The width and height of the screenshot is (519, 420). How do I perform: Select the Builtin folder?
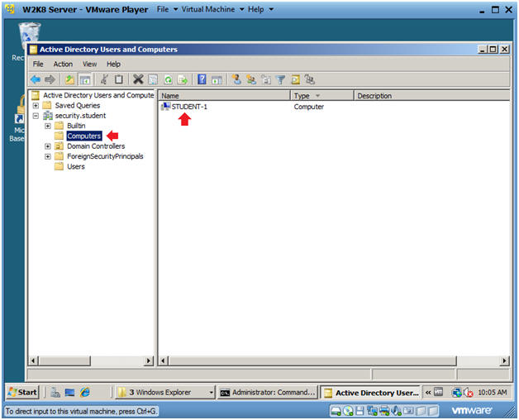click(76, 126)
